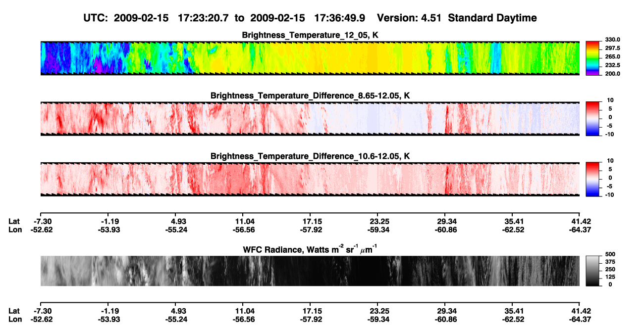
Task: Click the 'Standard Daytime' header text
Action: 492,18
